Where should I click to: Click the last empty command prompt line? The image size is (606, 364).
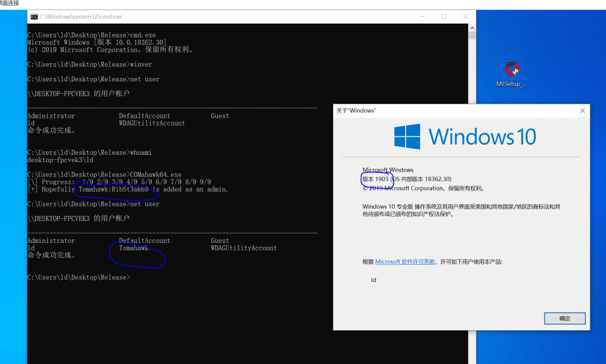tap(79, 278)
